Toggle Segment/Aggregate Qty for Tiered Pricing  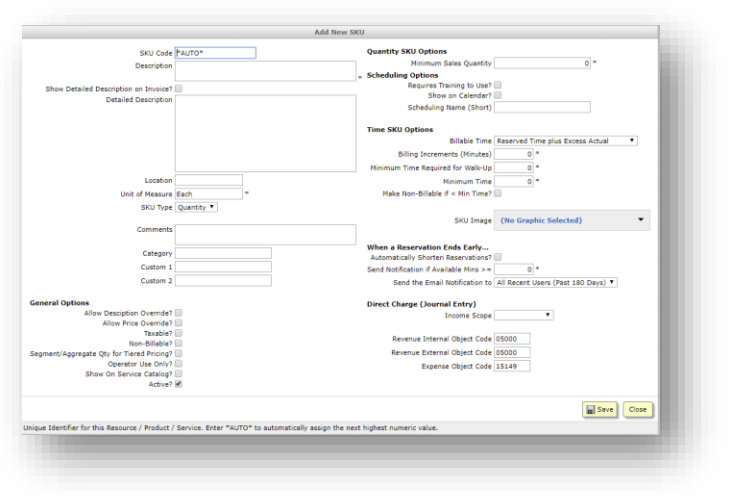(x=179, y=353)
